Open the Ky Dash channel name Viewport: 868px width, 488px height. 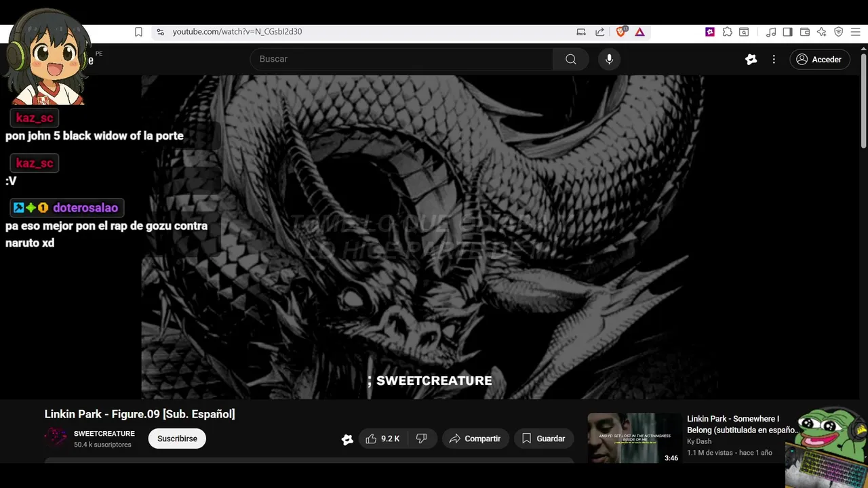699,441
